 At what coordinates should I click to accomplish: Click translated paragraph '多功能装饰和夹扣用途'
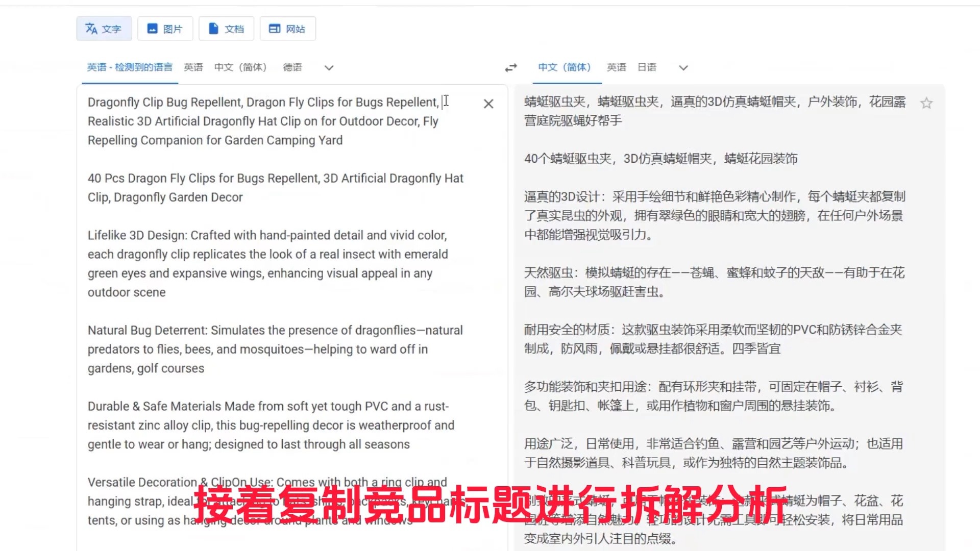click(x=714, y=396)
